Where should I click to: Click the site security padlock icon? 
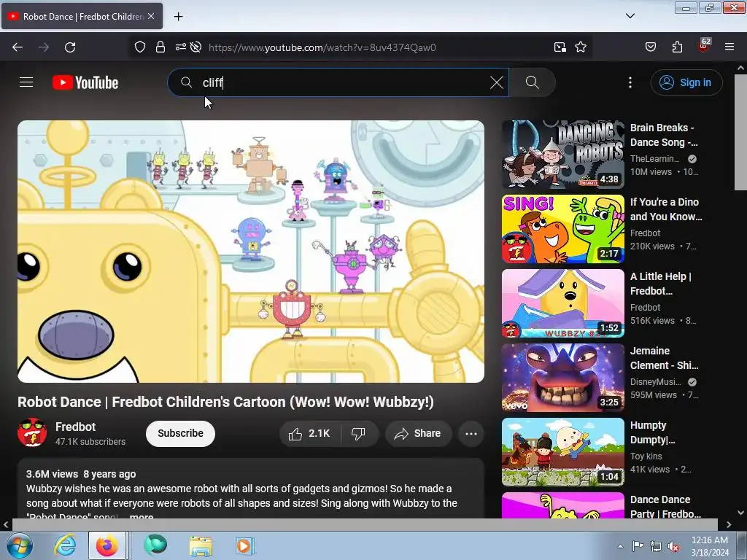(160, 47)
